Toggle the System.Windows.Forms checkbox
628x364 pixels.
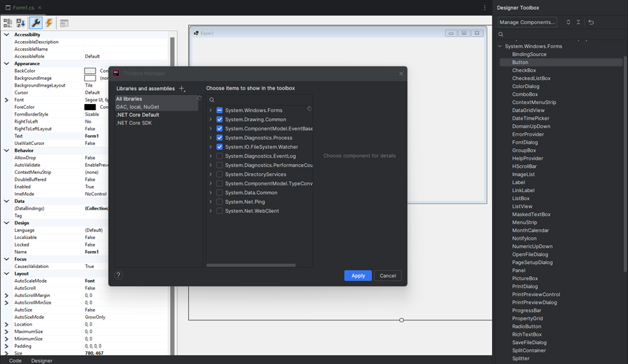coord(219,110)
